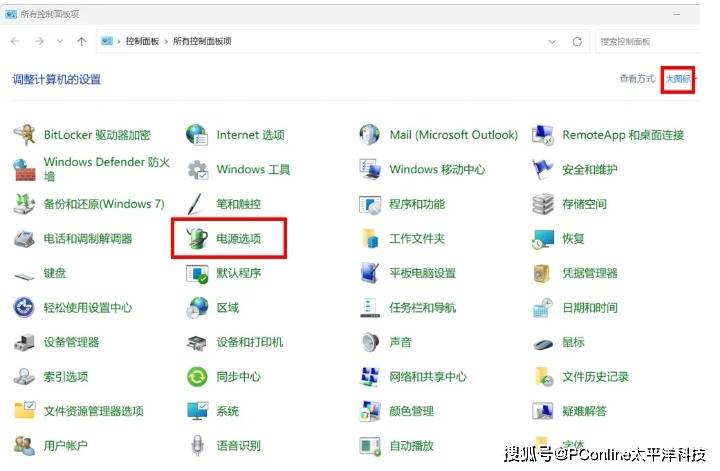Open the 文件资源管理器选项 folder icon

(x=24, y=411)
